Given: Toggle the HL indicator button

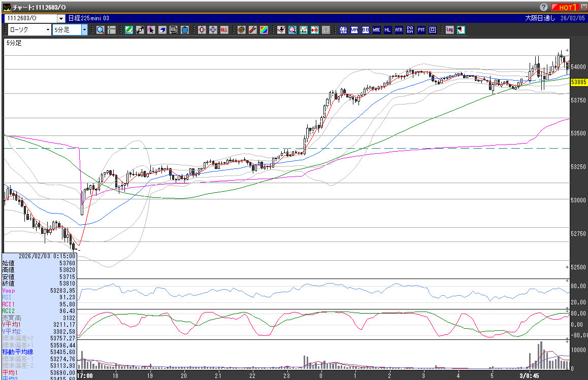Looking at the screenshot, I should pyautogui.click(x=387, y=30).
